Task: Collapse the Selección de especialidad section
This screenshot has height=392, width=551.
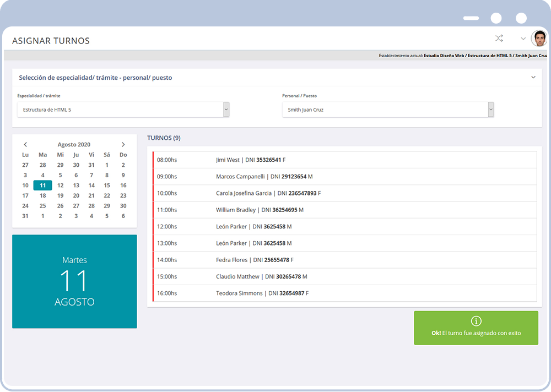Action: click(x=533, y=78)
